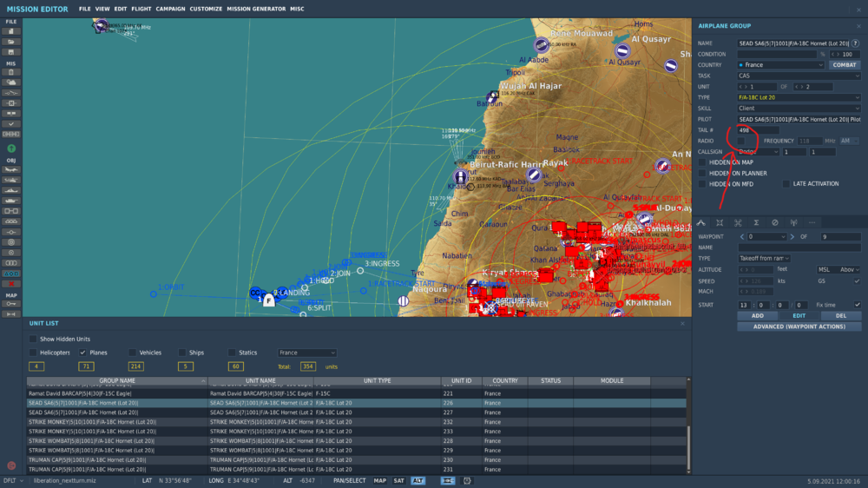
Task: Open the Campaign menu
Action: [x=170, y=9]
